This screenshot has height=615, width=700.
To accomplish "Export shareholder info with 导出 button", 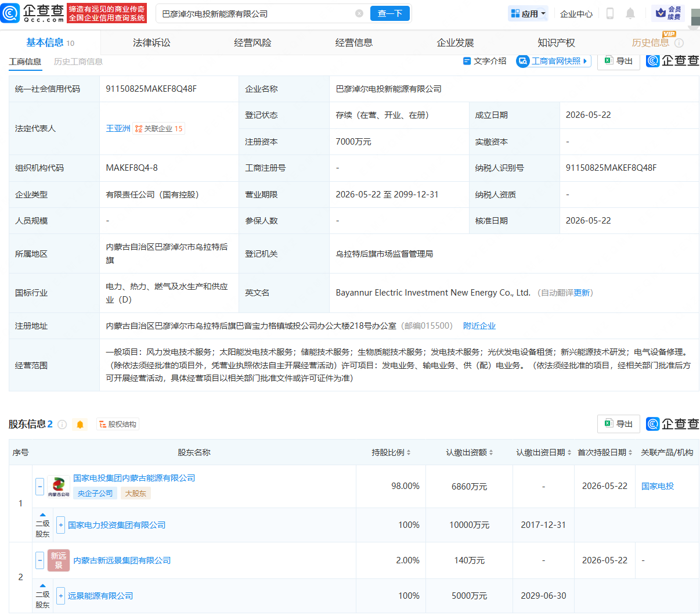I will click(619, 424).
